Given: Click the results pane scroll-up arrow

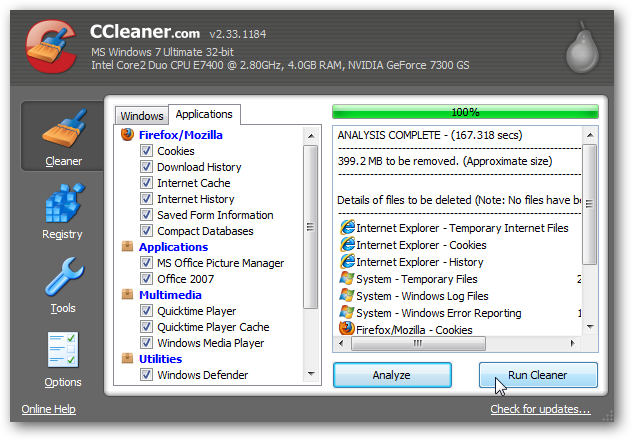Looking at the screenshot, I should [590, 135].
